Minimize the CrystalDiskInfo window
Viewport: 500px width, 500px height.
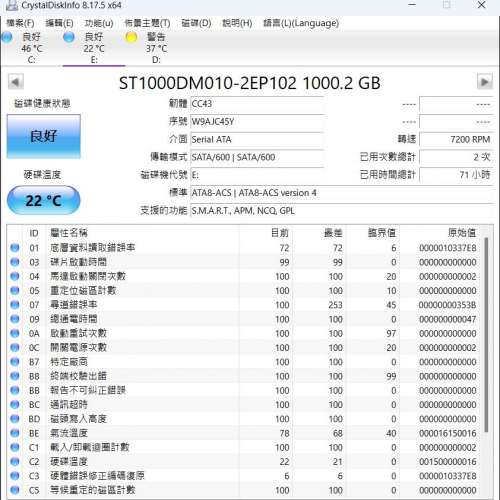412,5
